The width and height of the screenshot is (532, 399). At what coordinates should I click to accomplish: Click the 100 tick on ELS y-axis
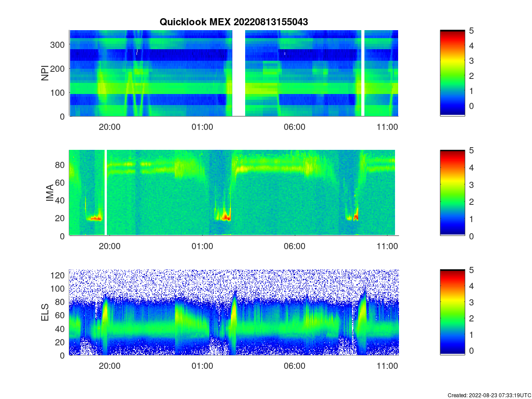[x=59, y=289]
